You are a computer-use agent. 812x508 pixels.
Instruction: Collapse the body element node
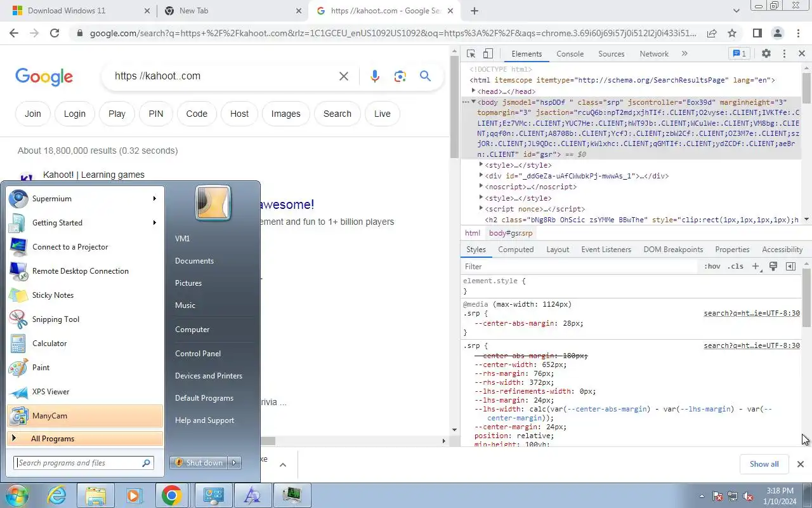pyautogui.click(x=473, y=102)
